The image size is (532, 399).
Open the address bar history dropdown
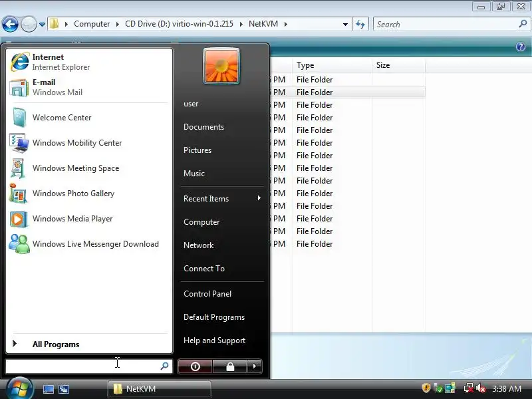pos(345,25)
